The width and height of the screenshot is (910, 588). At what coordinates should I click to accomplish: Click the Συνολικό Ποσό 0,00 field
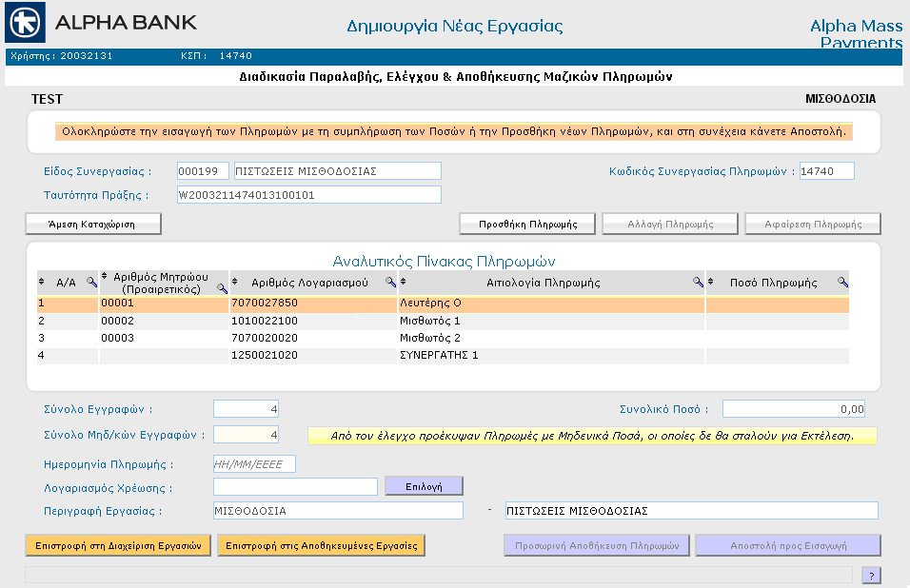pyautogui.click(x=794, y=409)
